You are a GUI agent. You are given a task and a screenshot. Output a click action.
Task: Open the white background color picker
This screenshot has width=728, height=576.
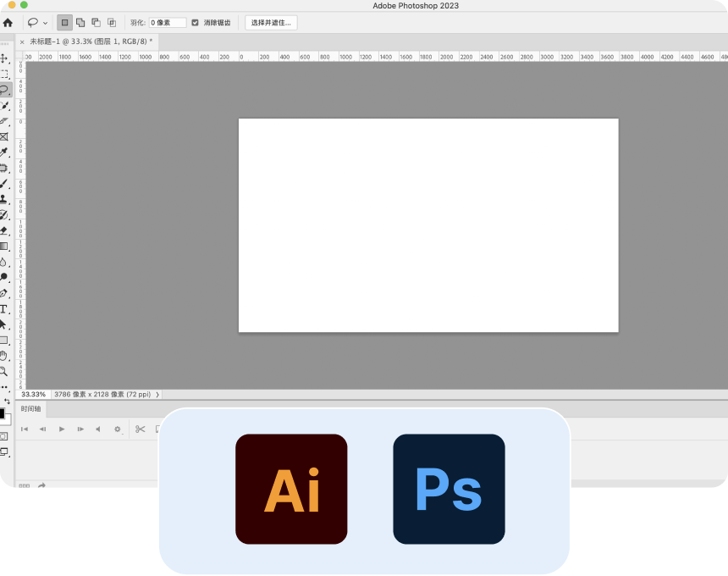tap(8, 420)
